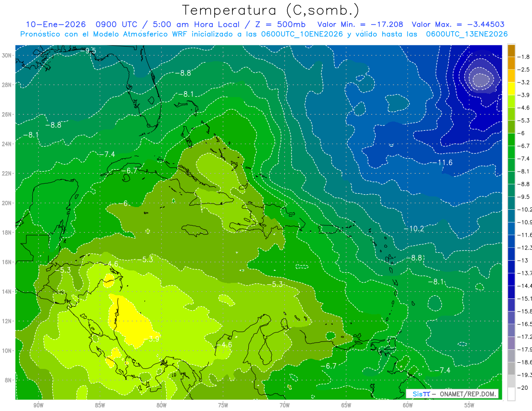532x411 pixels.
Task: Click the -4.6 contour label near Colombia
Action: click(224, 344)
